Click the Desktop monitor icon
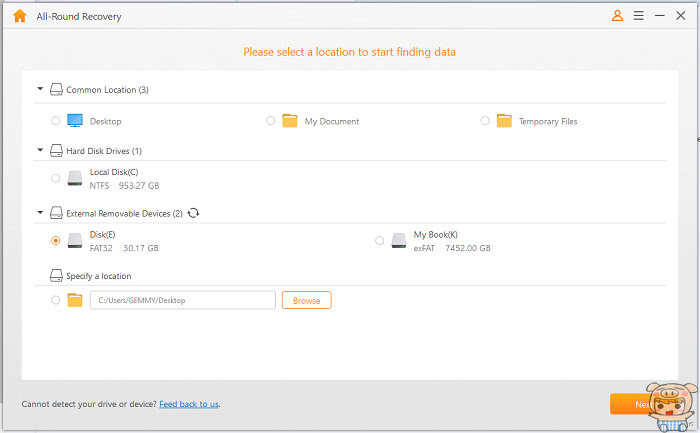 (75, 121)
